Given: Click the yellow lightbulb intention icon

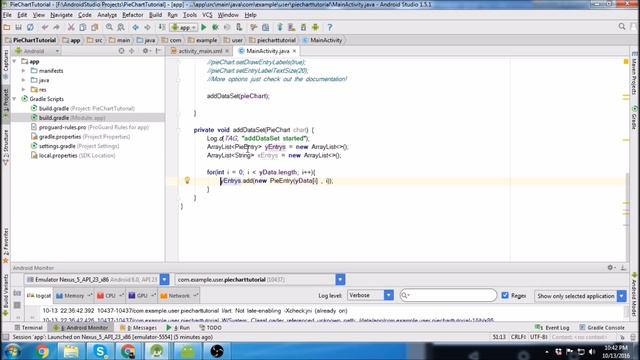Looking at the screenshot, I should tap(187, 180).
